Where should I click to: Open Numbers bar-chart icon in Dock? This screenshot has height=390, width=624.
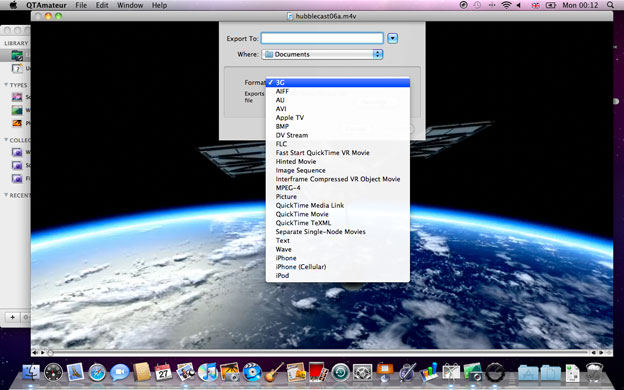coord(429,373)
